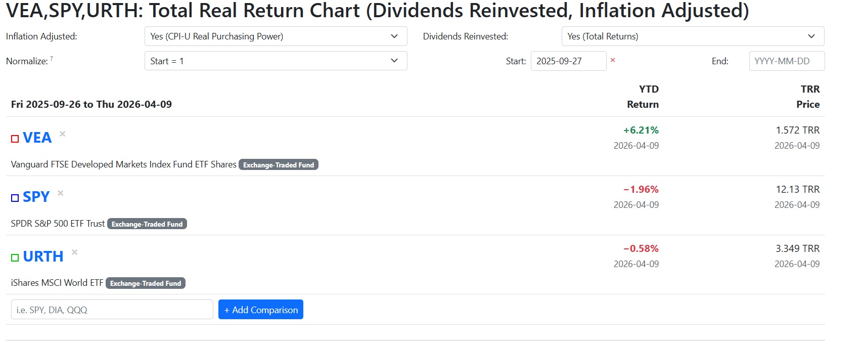Remove URTH from the comparison
Viewport: 868px width, 344px height.
pyautogui.click(x=74, y=252)
